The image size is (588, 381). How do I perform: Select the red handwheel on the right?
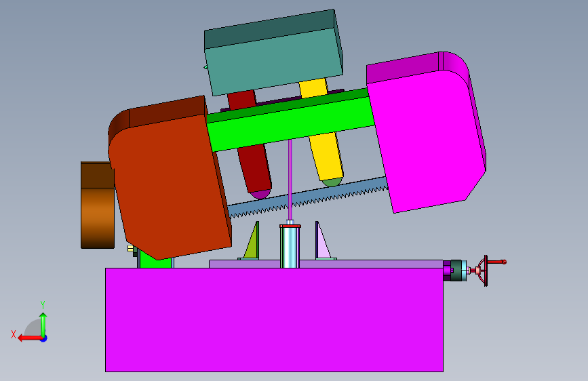coord(487,270)
